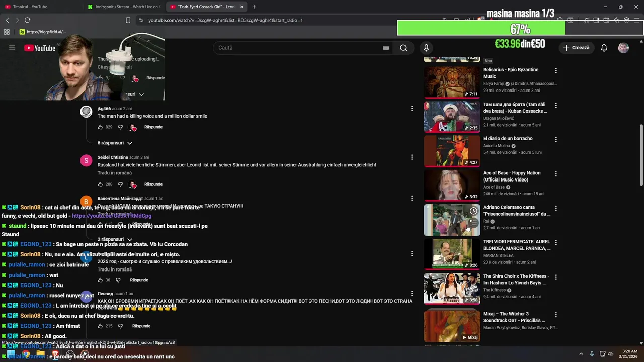Open more options for Леонид comment
This screenshot has width=644, height=362.
click(412, 293)
